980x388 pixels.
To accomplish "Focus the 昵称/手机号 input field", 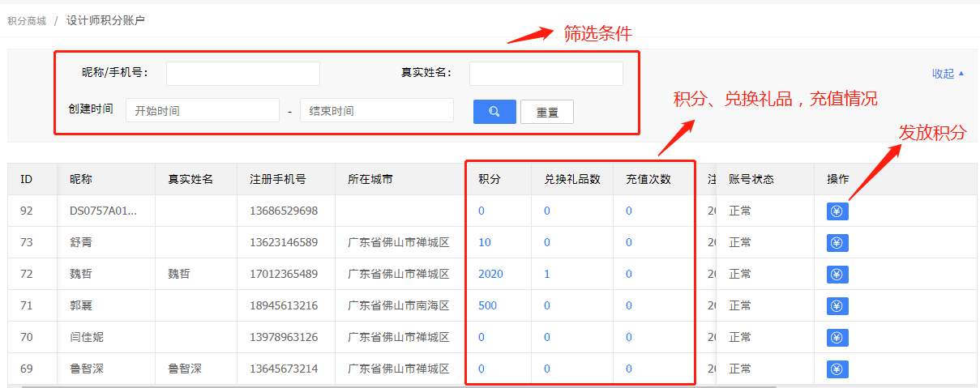I will (x=242, y=74).
